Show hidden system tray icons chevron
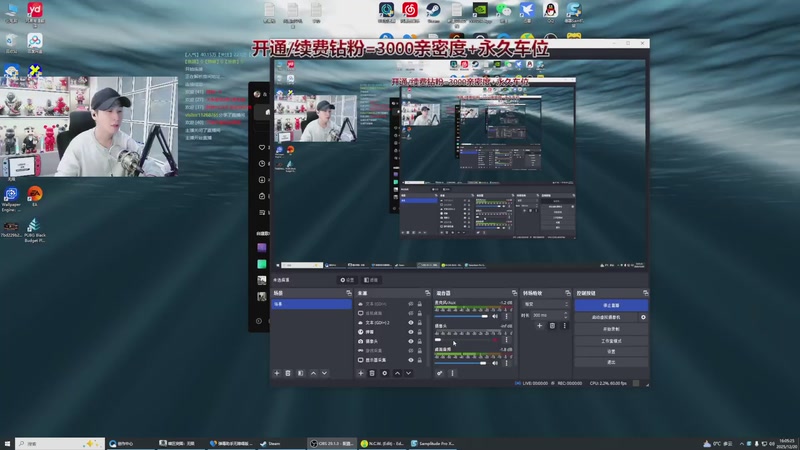The height and width of the screenshot is (450, 800). pos(742,444)
